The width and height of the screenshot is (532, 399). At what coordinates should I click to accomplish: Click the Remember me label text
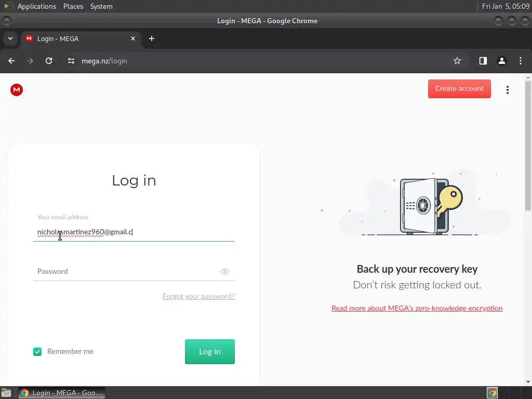pyautogui.click(x=70, y=352)
